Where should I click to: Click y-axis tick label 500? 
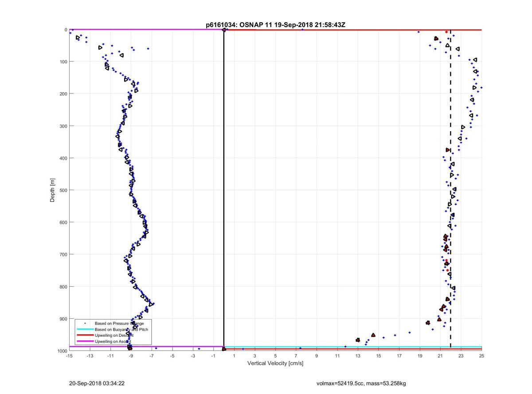pyautogui.click(x=64, y=190)
